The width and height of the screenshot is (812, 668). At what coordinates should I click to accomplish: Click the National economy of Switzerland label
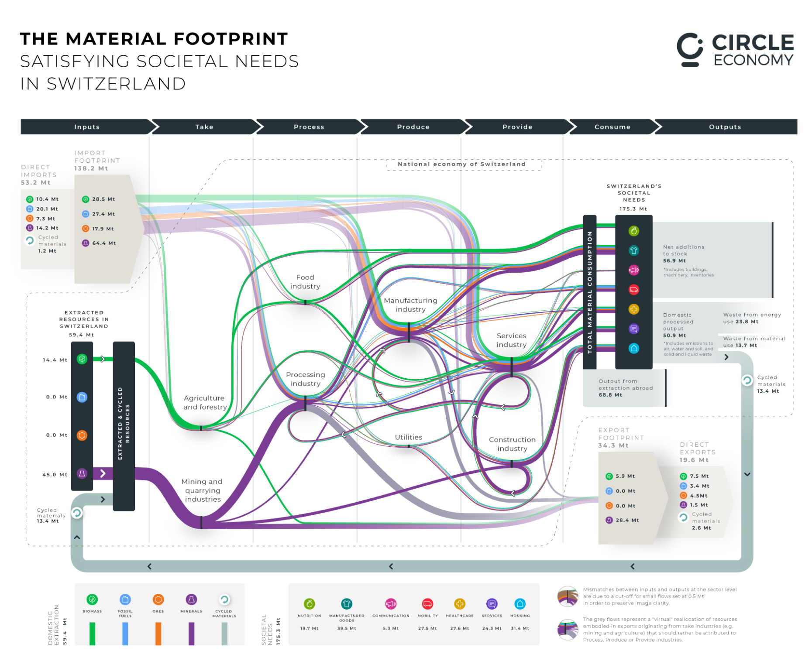[462, 164]
